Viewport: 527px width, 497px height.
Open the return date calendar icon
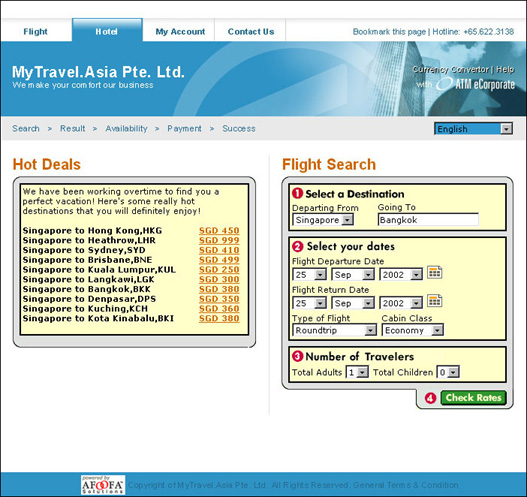tap(435, 301)
